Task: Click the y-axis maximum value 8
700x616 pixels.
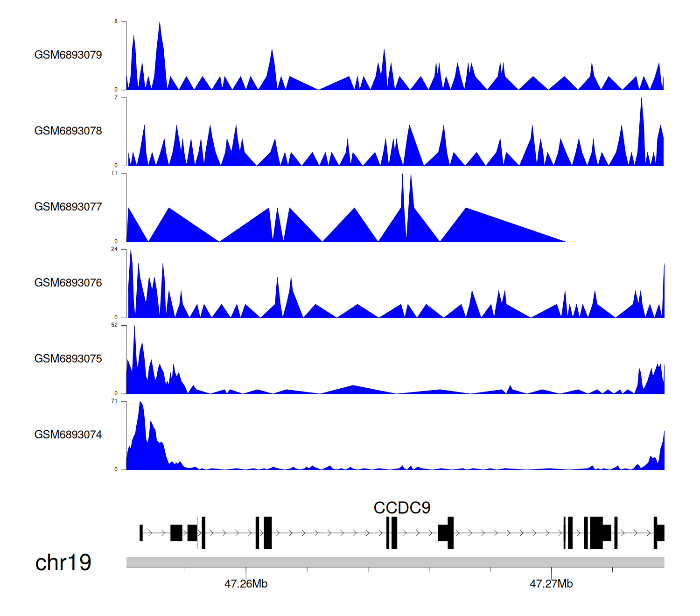Action: (x=116, y=21)
